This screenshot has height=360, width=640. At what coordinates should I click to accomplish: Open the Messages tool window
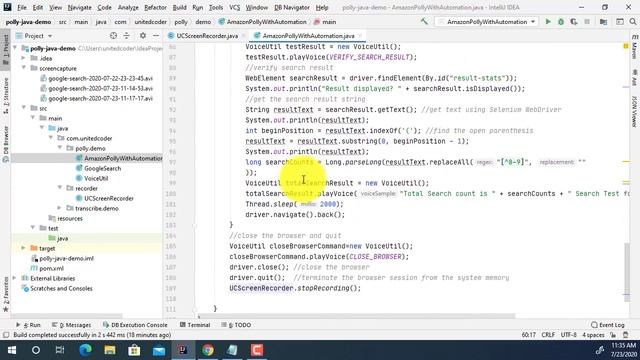pos(72,325)
